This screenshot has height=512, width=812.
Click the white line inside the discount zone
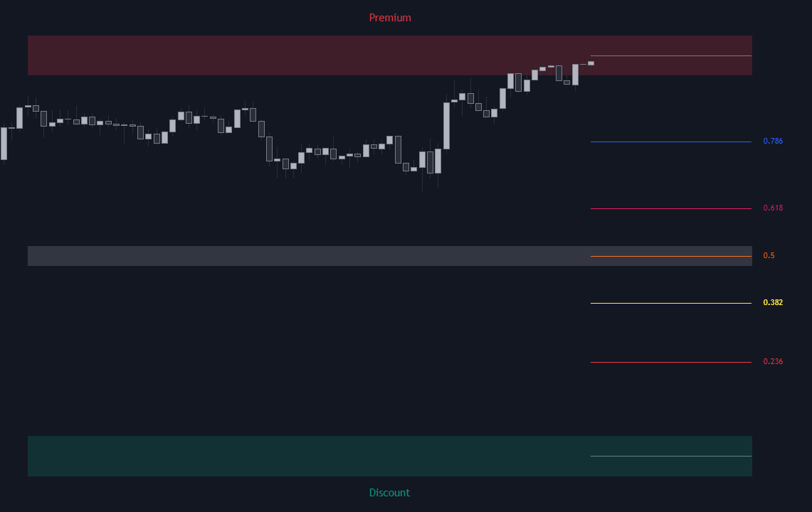coord(670,456)
